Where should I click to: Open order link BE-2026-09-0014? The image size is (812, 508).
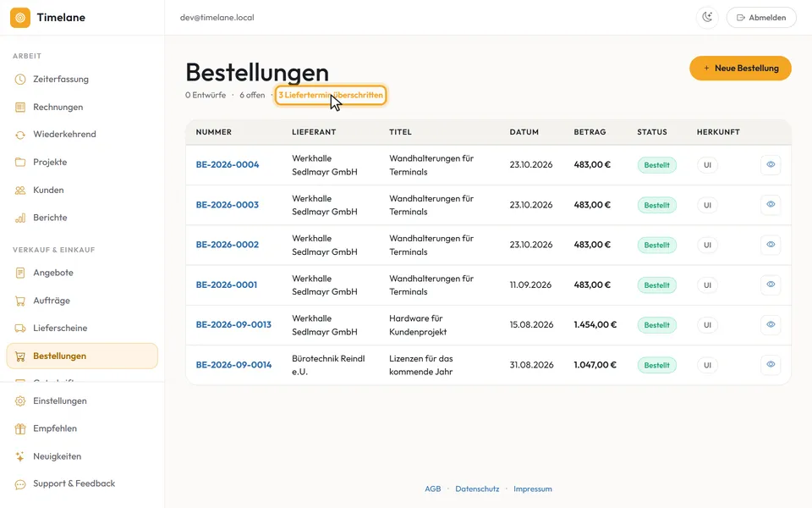[x=233, y=365]
